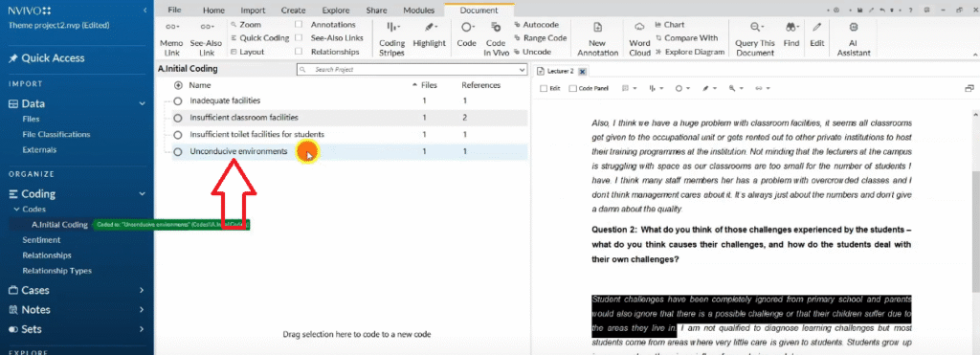Switch to the Explore tab
This screenshot has width=980, height=355.
336,10
